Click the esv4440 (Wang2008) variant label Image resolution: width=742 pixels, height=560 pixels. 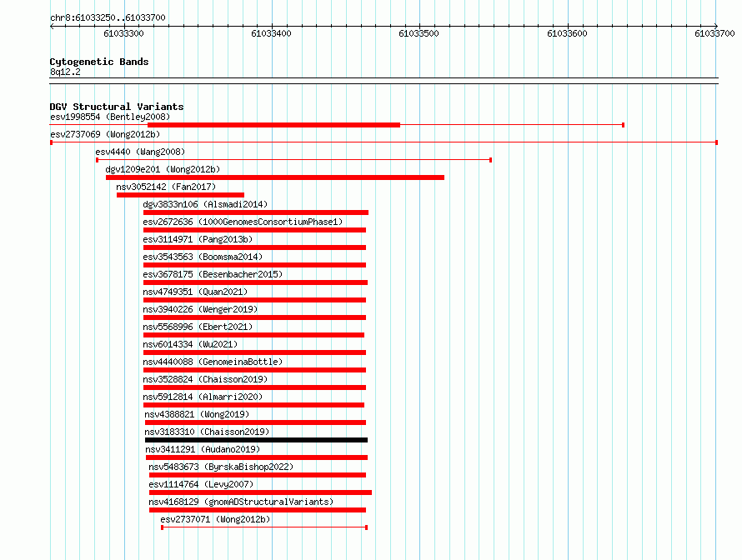click(x=140, y=152)
